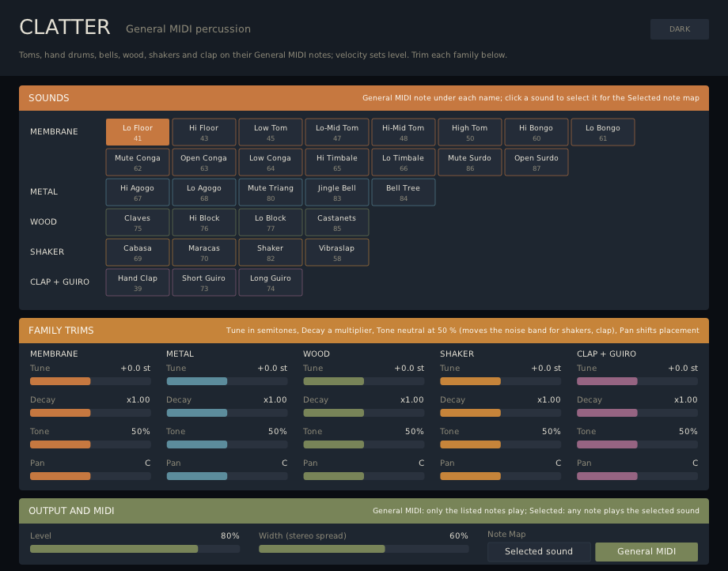The image size is (728, 571).
Task: Click the FAMILY TRIMS header
Action: pos(364,331)
